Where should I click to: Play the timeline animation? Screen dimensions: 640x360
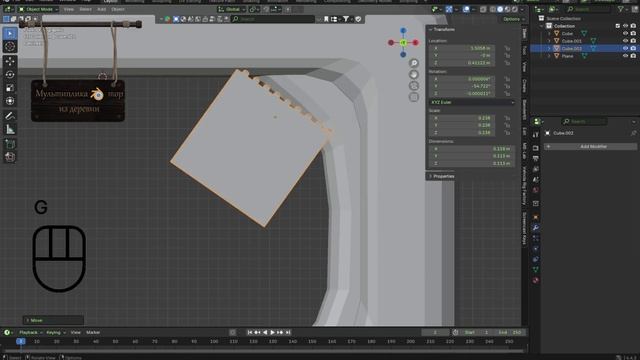pos(273,332)
